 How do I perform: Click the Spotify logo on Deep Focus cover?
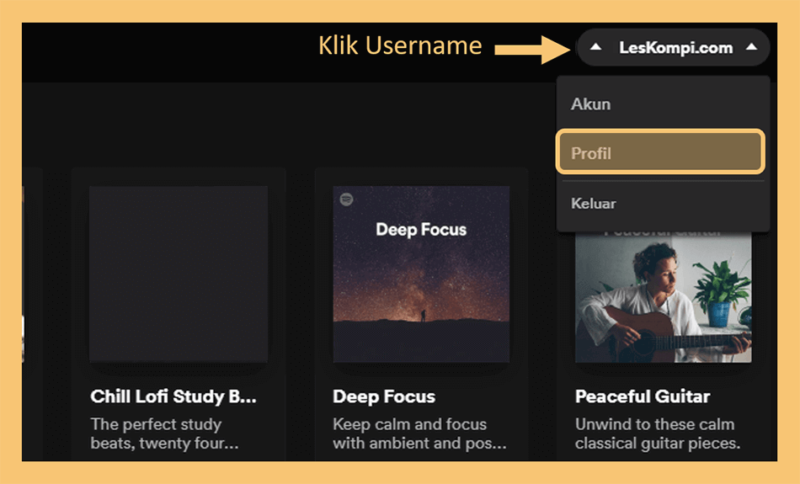coord(346,199)
